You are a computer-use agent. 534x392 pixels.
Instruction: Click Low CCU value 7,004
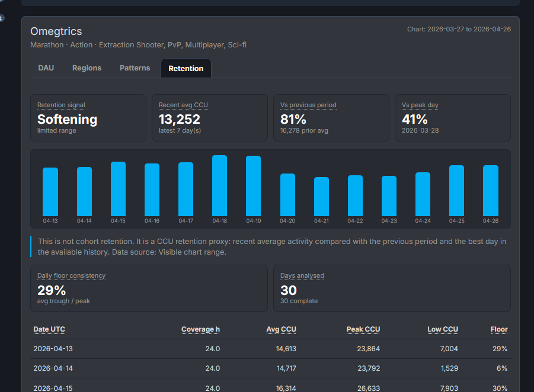click(x=449, y=349)
